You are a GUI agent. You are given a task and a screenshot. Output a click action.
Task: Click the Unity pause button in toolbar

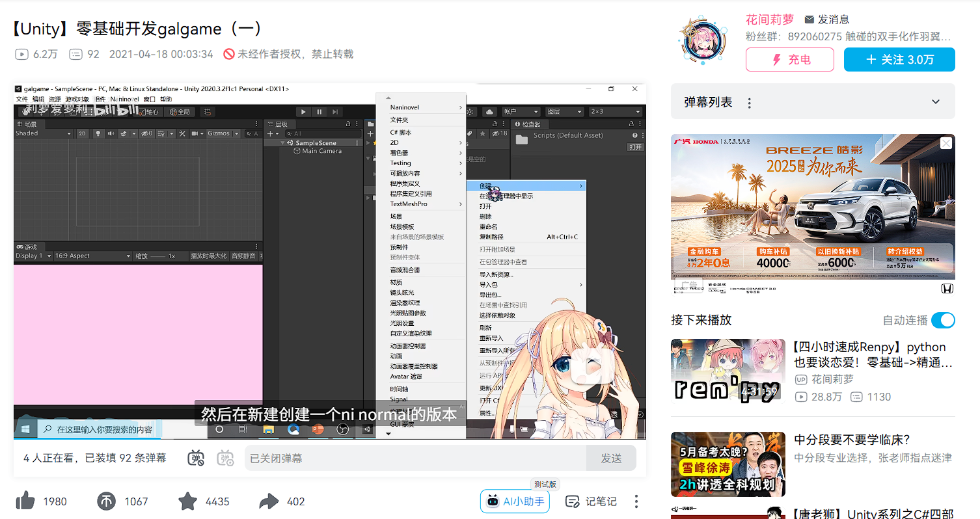point(319,112)
